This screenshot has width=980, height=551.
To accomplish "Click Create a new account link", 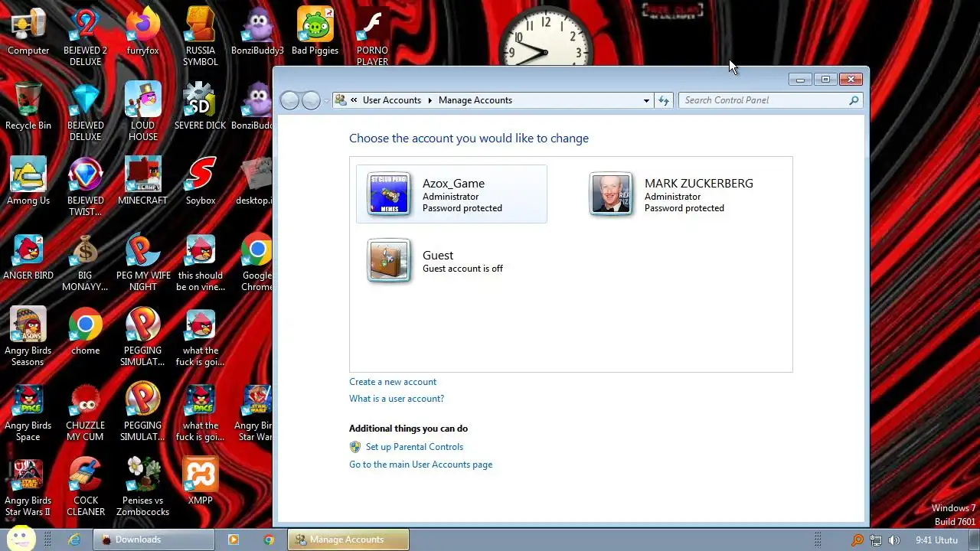I will pyautogui.click(x=393, y=382).
